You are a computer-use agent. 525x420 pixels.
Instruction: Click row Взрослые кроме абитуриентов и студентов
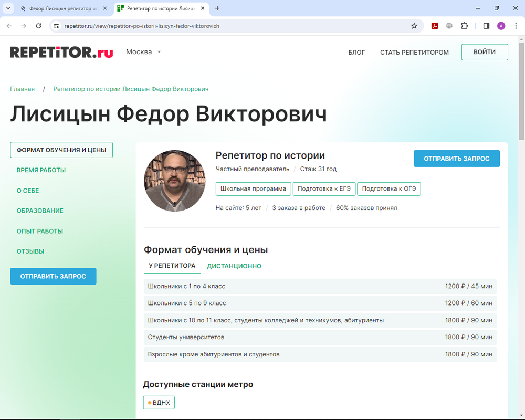coord(320,354)
